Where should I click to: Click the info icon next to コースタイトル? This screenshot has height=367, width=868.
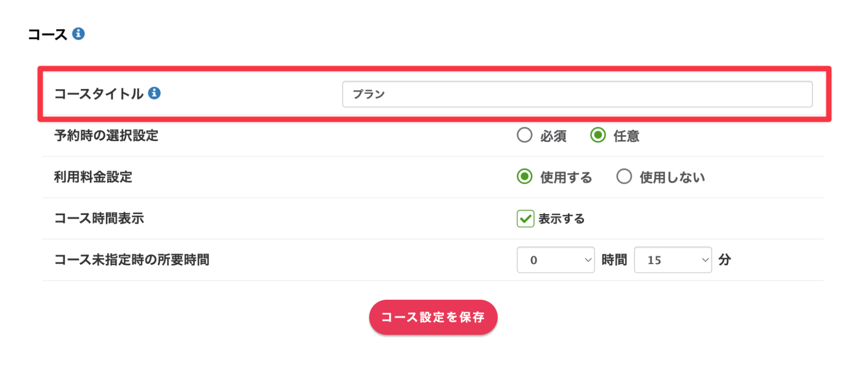(x=154, y=93)
